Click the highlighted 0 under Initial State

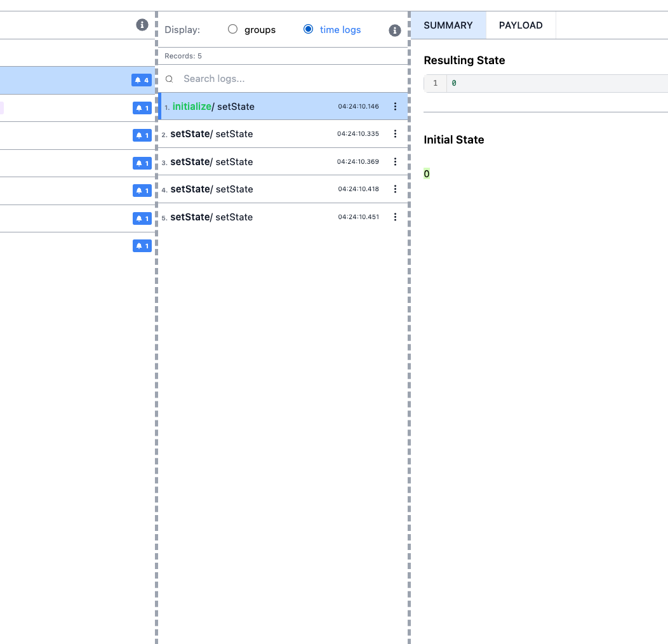tap(427, 174)
